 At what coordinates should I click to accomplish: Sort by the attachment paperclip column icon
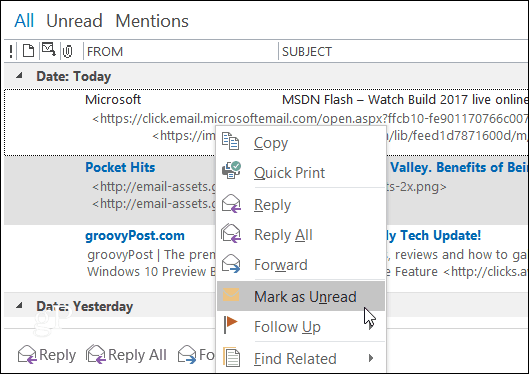68,52
